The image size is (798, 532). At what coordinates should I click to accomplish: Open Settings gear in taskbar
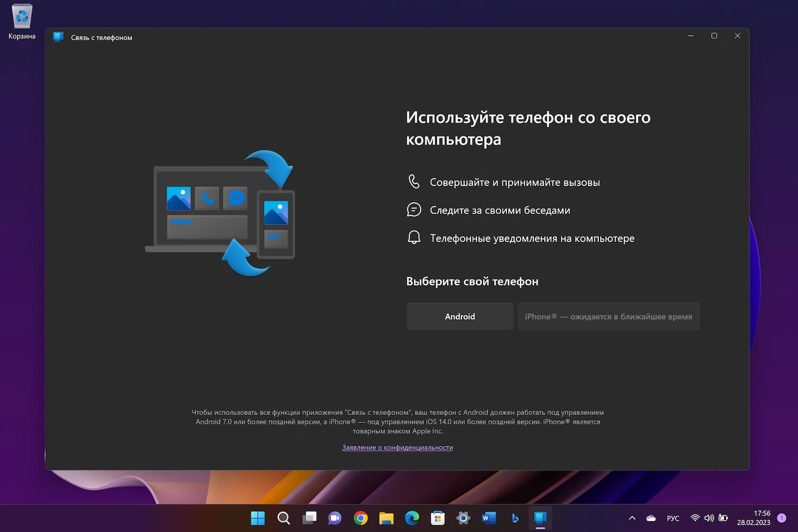pyautogui.click(x=463, y=518)
